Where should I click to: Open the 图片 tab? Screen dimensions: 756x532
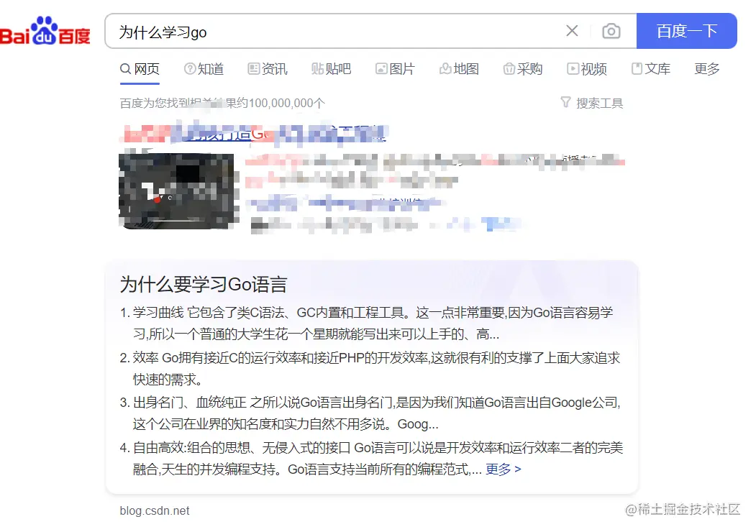coord(396,69)
